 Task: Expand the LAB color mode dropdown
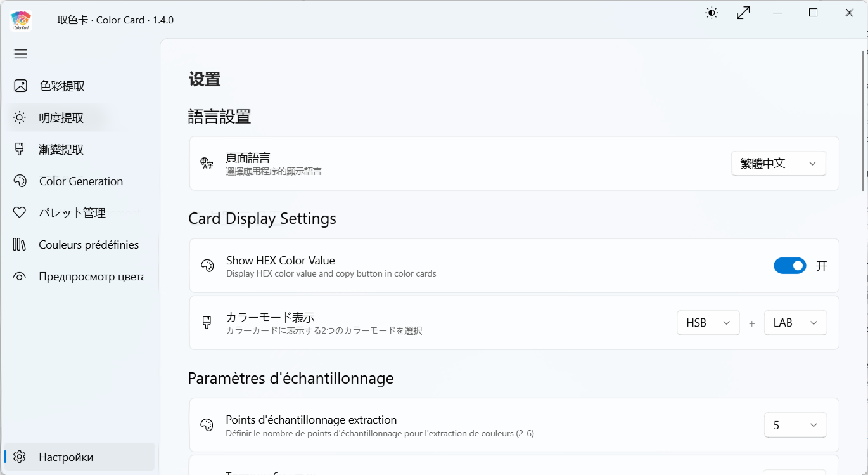(795, 323)
